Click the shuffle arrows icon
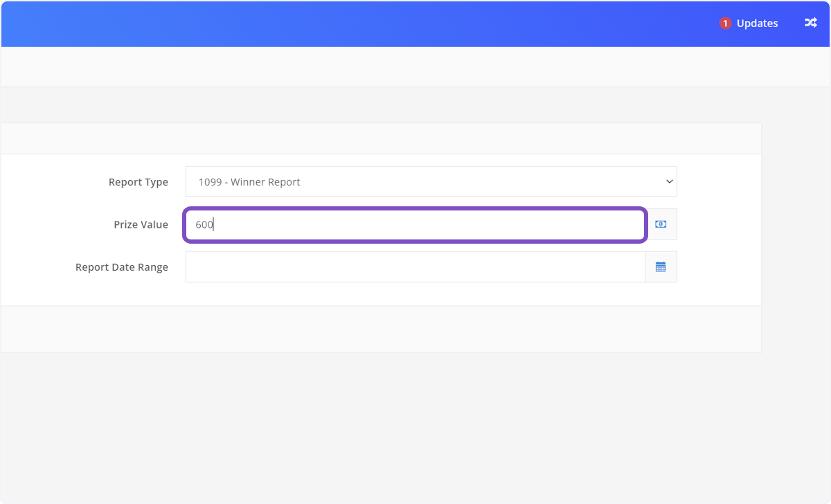Image resolution: width=831 pixels, height=504 pixels. [810, 23]
